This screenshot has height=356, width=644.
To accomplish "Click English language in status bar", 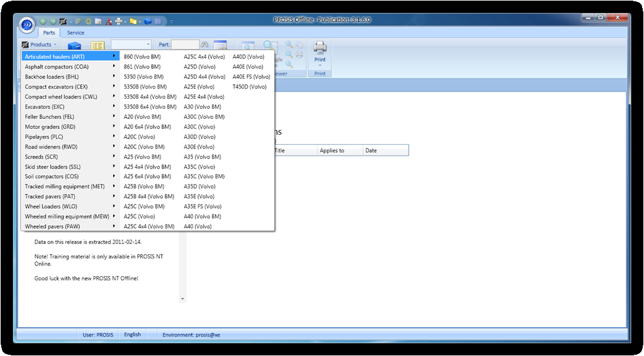I will (133, 334).
